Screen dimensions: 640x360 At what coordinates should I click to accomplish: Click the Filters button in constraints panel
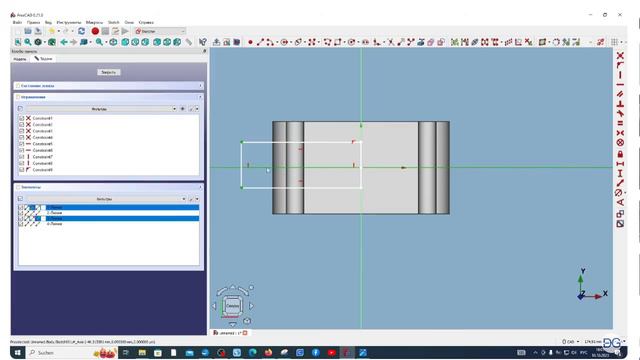(x=100, y=109)
